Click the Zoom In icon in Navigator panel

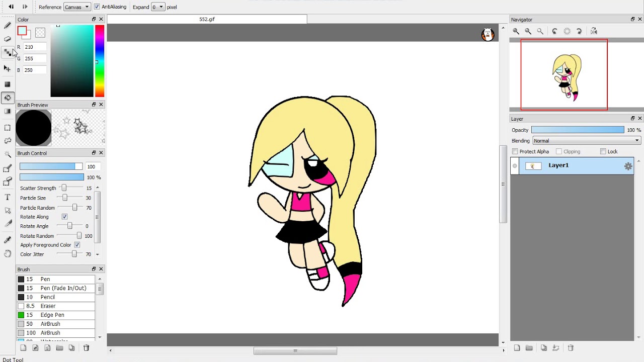coord(516,31)
